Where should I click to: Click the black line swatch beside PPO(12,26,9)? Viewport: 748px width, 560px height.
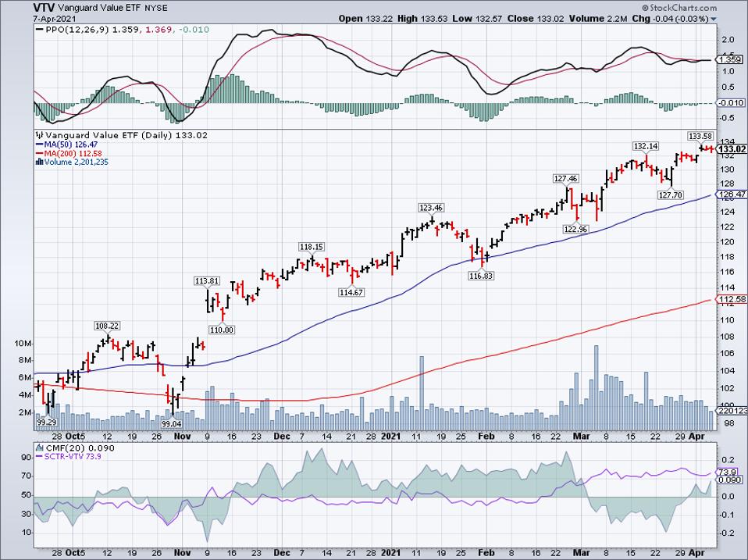40,30
